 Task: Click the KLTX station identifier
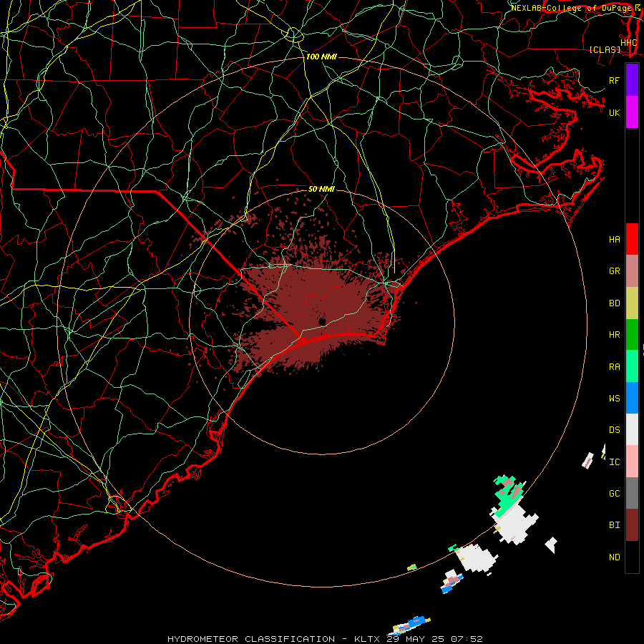(x=367, y=639)
